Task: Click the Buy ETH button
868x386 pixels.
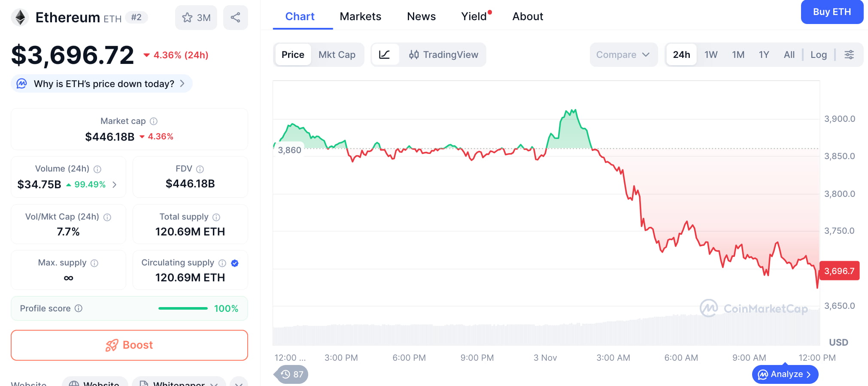Action: point(832,12)
